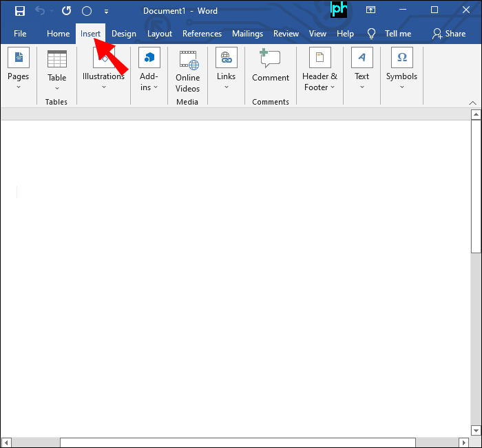The image size is (482, 448).
Task: Click the Comment label
Action: [271, 78]
